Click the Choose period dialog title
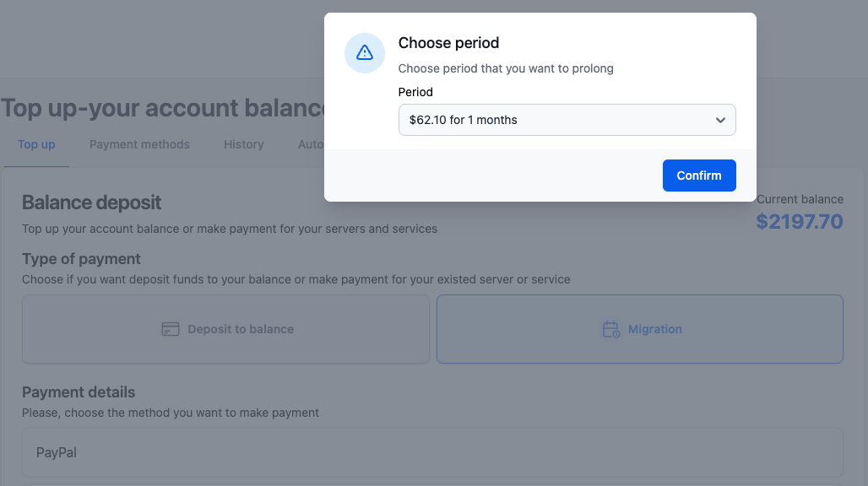868x486 pixels. click(448, 43)
